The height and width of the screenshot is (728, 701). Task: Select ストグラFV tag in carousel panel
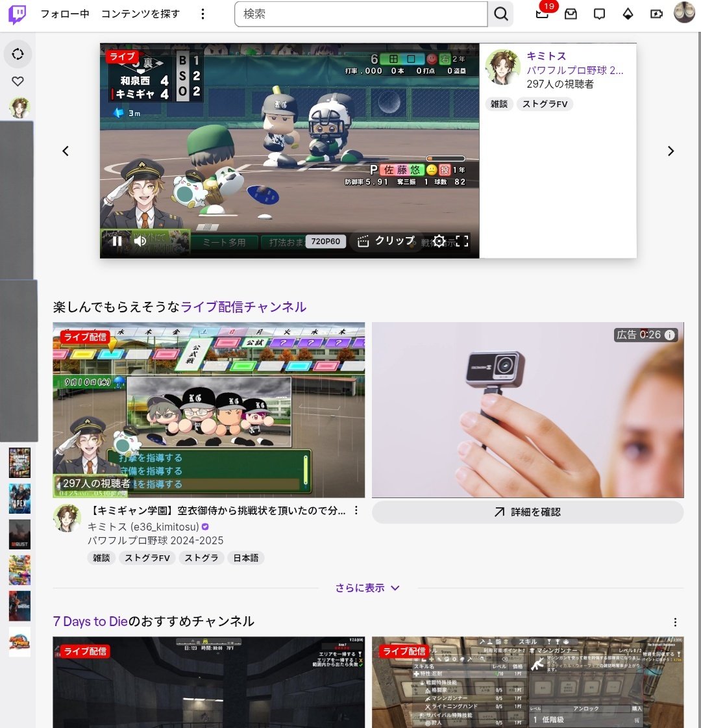click(x=545, y=104)
